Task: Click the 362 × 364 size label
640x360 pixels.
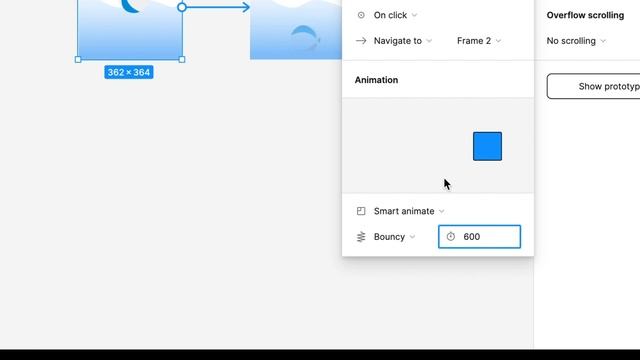Action: (129, 72)
